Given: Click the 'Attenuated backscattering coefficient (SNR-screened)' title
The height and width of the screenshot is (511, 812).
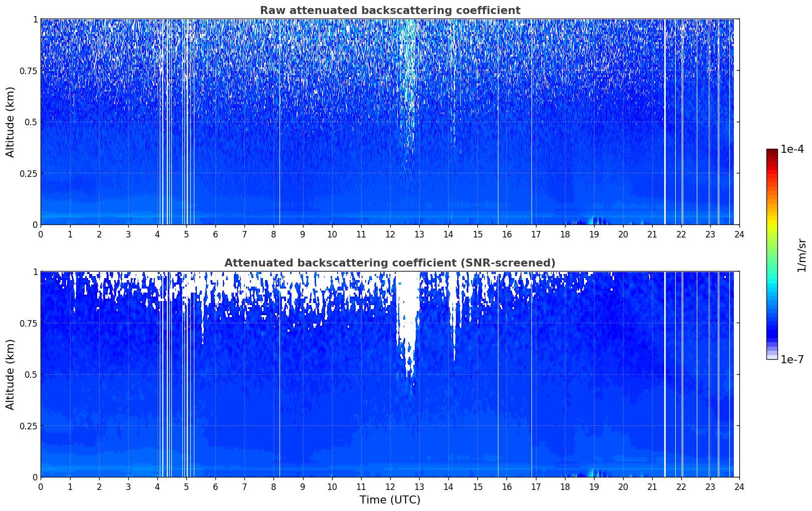Looking at the screenshot, I should point(390,263).
